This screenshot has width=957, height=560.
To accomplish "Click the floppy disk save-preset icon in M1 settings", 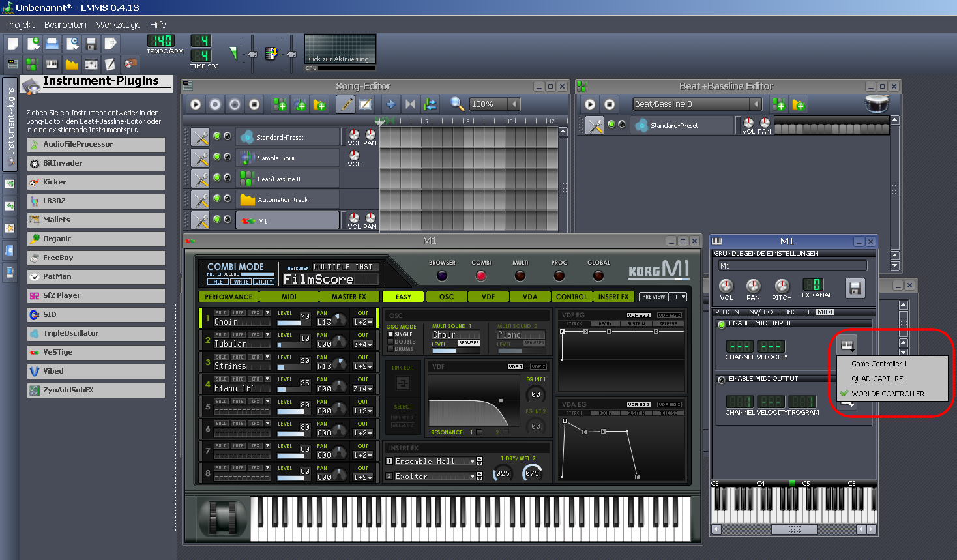I will point(855,289).
